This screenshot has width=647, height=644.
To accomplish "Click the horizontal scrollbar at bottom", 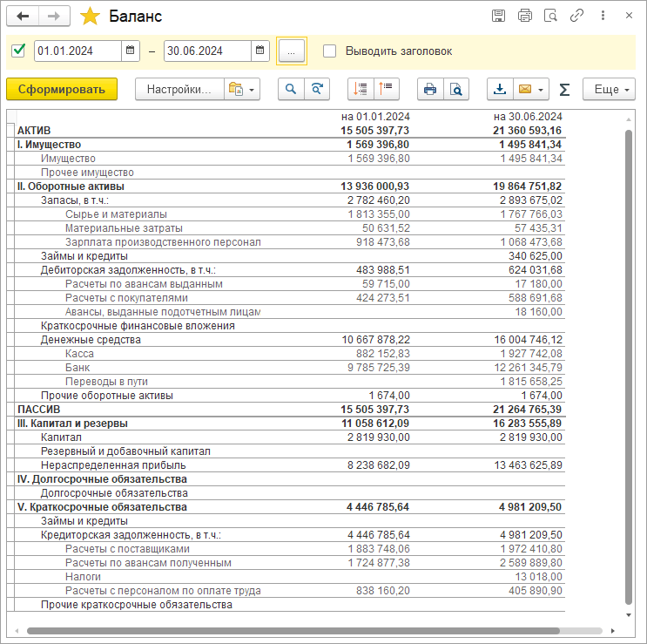I will tap(313, 630).
